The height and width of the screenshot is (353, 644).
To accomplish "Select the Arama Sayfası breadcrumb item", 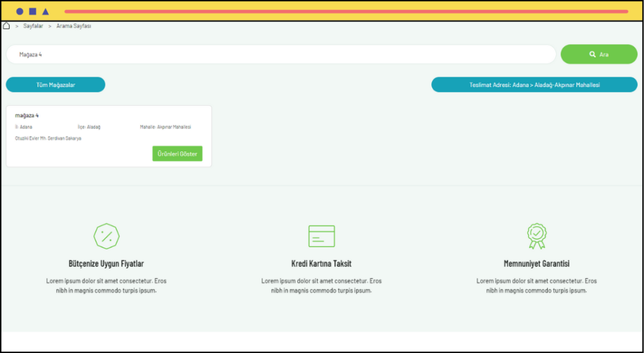I will tap(74, 26).
